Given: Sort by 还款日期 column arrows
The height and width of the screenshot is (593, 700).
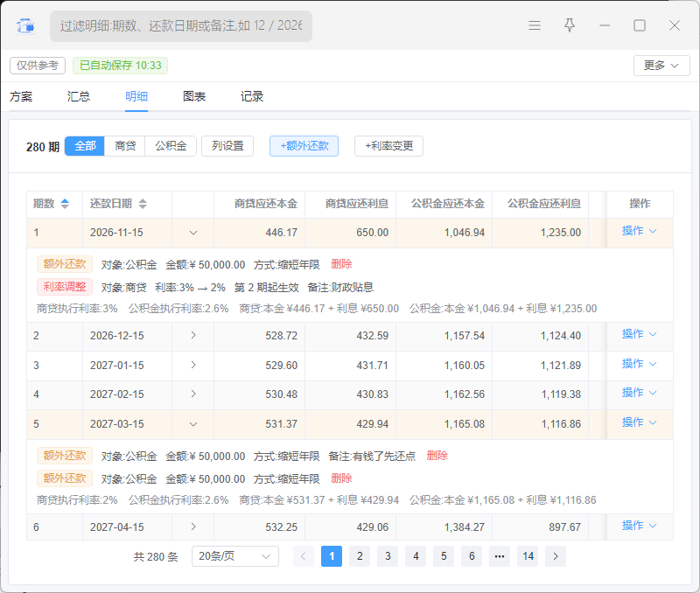Looking at the screenshot, I should [x=143, y=204].
